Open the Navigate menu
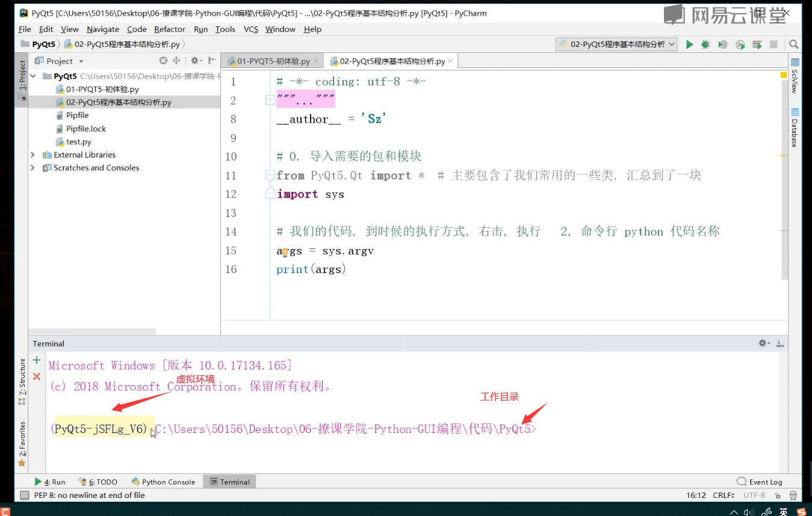Image resolution: width=812 pixels, height=516 pixels. 103,29
